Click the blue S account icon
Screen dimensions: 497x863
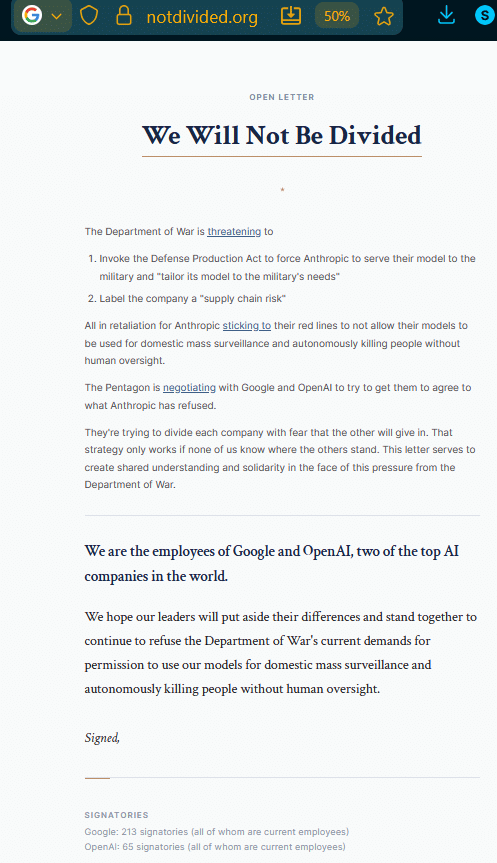(484, 15)
